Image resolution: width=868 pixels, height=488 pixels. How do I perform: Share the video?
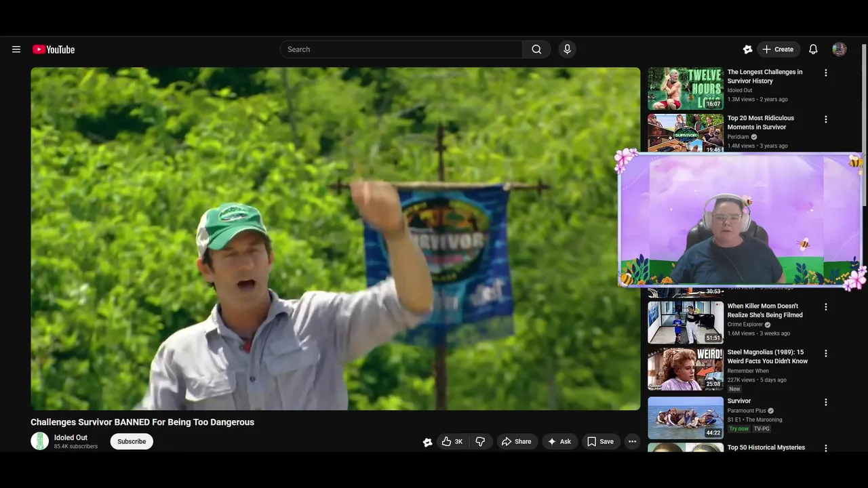516,441
